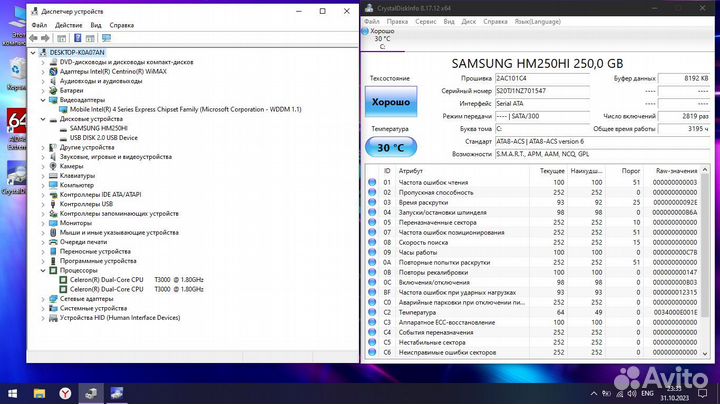Click the status orb for attribute 05

[372, 222]
